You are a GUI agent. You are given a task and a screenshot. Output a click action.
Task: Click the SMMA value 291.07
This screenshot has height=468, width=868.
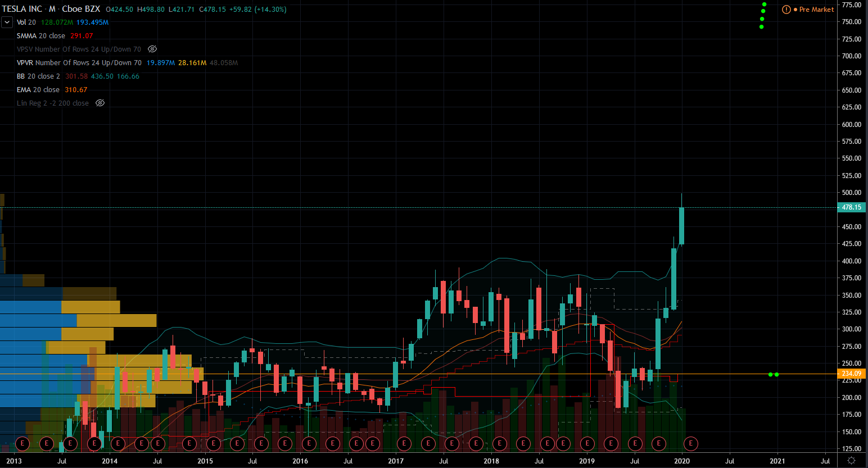click(82, 36)
